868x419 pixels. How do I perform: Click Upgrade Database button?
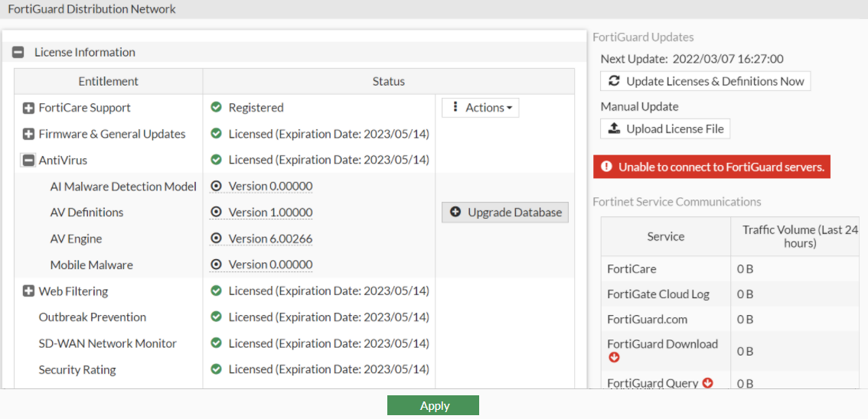[x=505, y=213]
